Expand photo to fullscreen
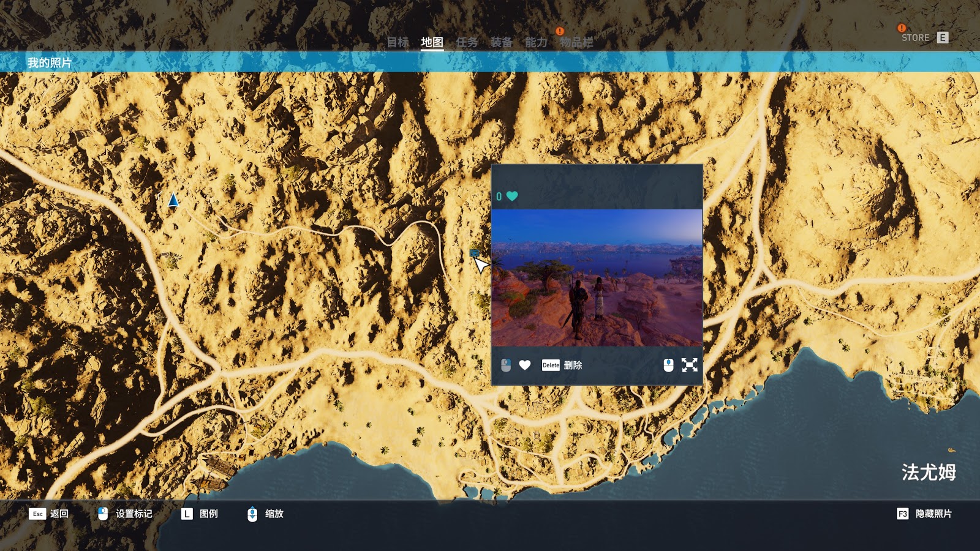This screenshot has height=551, width=980. [690, 365]
